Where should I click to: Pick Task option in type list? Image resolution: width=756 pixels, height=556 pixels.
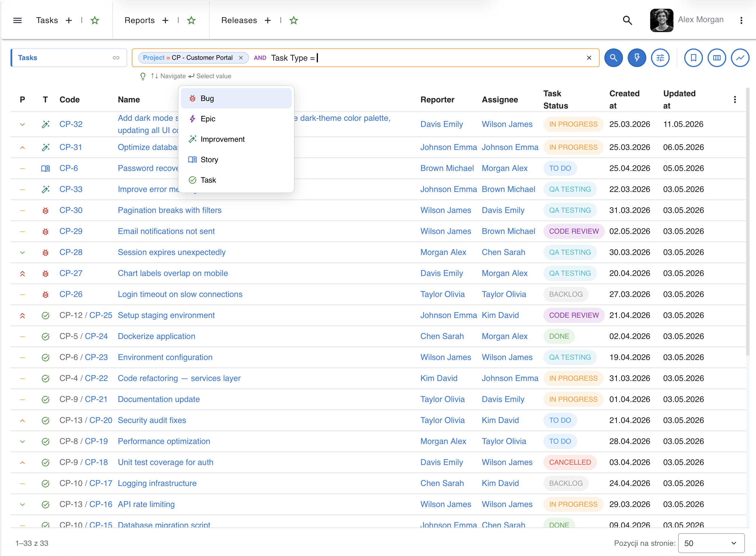[x=236, y=180]
